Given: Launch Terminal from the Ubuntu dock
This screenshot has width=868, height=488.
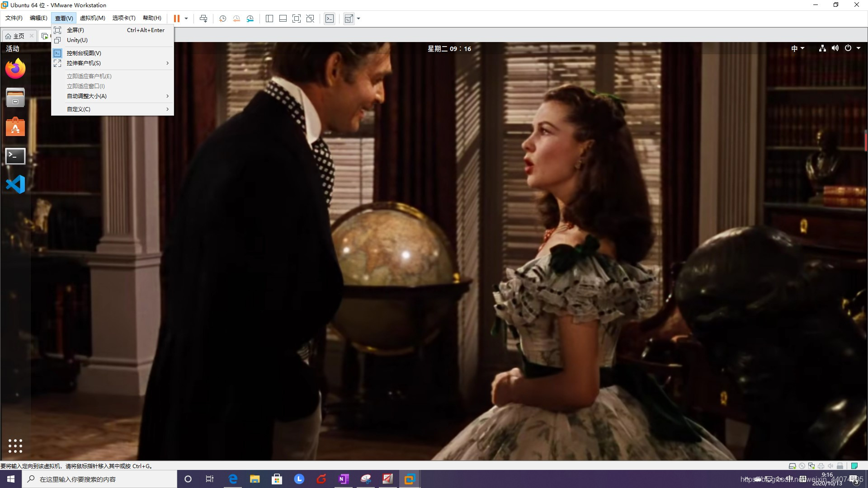Looking at the screenshot, I should (x=15, y=156).
